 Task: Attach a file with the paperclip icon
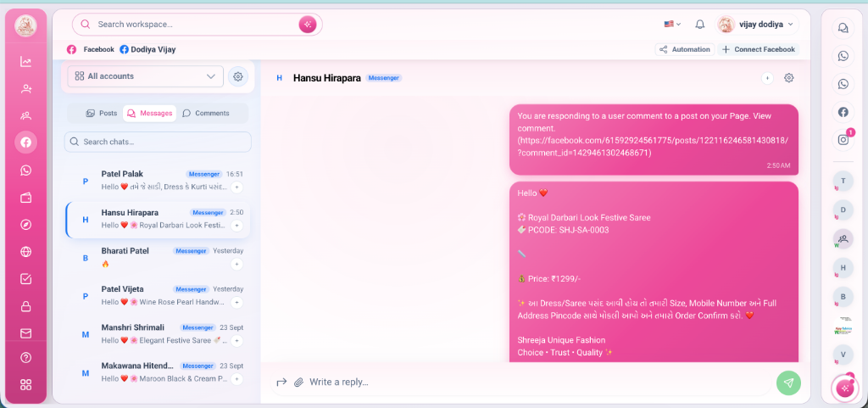click(298, 382)
